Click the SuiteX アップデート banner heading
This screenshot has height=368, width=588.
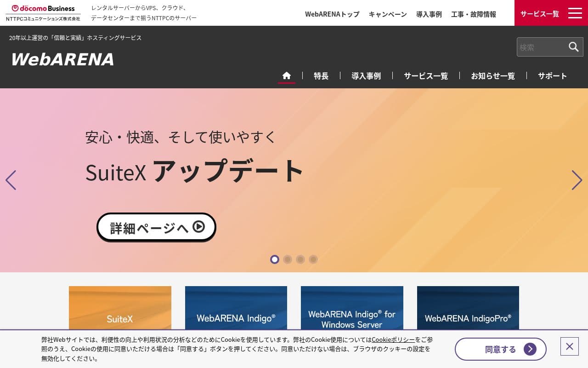194,171
